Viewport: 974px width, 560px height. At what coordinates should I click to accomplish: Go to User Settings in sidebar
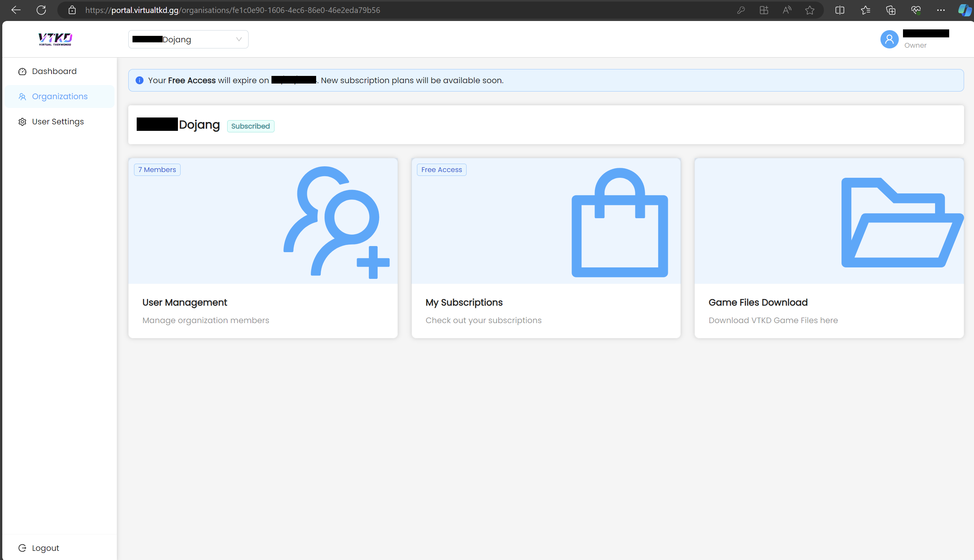coord(58,122)
